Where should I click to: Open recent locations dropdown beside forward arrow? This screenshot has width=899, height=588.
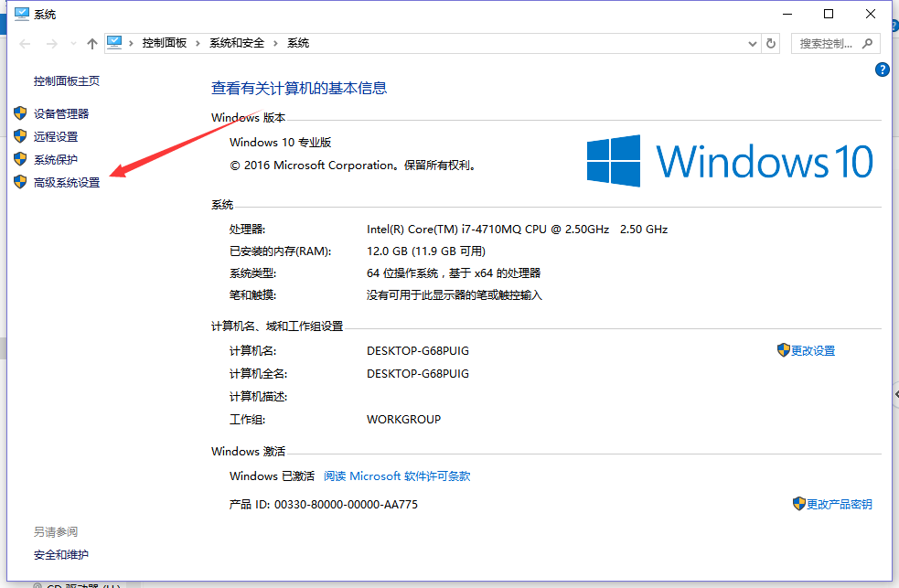[73, 44]
